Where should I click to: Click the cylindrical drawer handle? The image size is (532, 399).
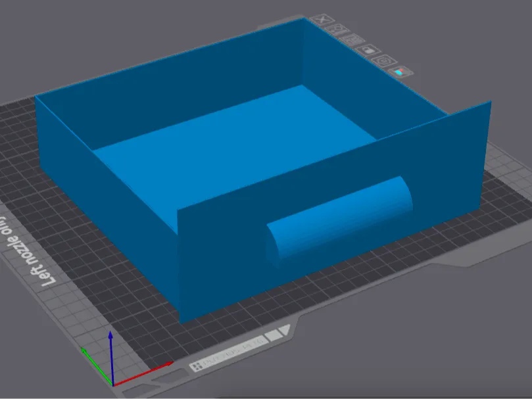[339, 221]
